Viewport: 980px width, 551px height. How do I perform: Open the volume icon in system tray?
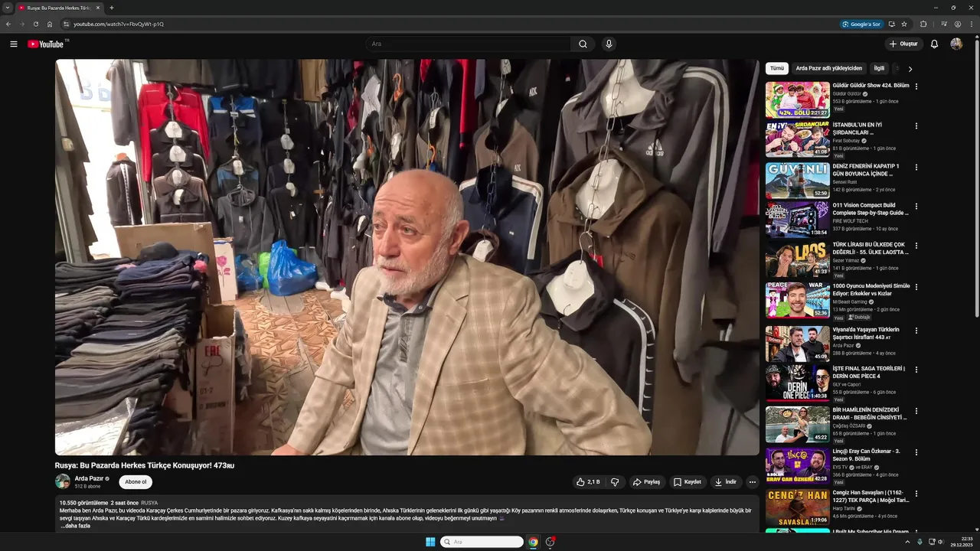click(x=941, y=542)
